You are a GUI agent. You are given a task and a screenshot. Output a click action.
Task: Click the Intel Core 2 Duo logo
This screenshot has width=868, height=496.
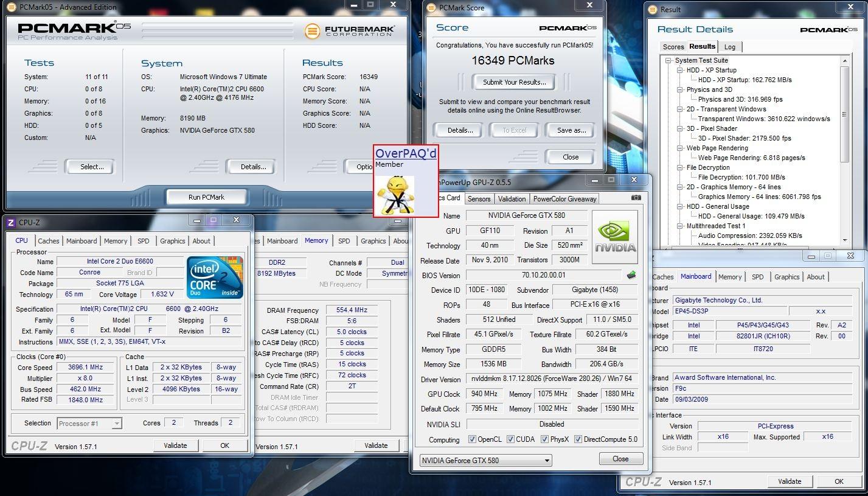215,278
